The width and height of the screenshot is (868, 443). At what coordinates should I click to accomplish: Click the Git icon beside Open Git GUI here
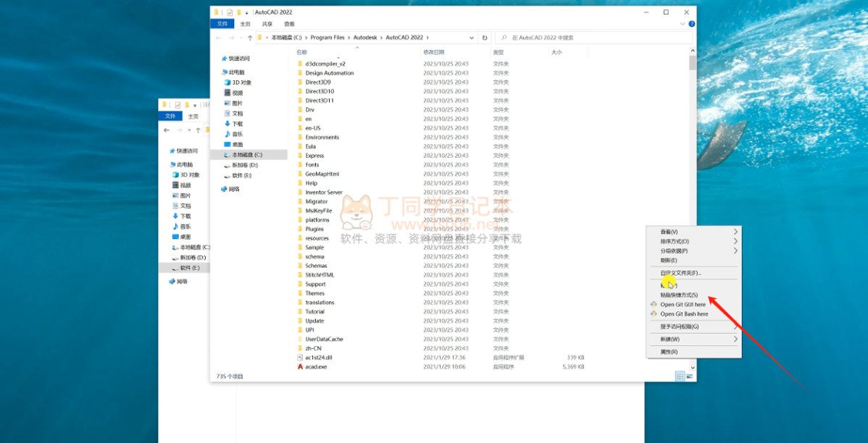[654, 304]
